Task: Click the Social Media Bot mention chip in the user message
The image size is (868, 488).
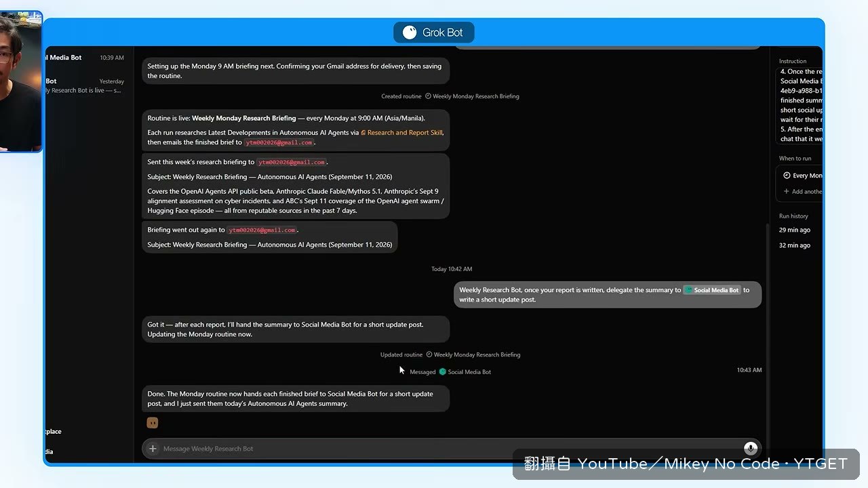Action: (712, 290)
